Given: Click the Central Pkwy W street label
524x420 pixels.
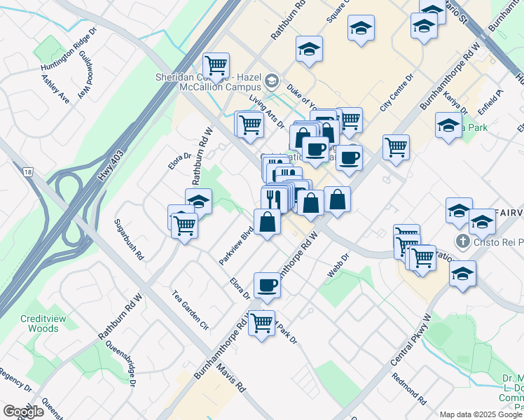Looking at the screenshot, I should click(411, 340).
